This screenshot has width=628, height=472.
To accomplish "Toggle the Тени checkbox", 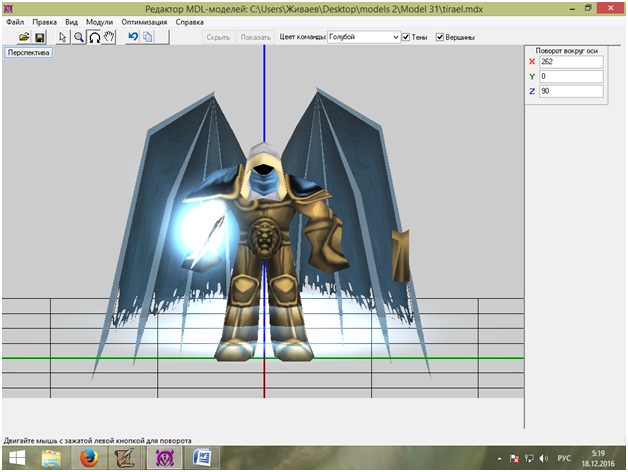I will [x=407, y=37].
